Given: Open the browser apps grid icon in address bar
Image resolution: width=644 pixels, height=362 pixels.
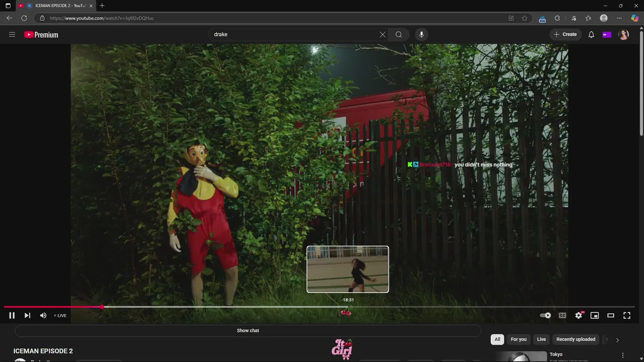Looking at the screenshot, I should click(511, 18).
